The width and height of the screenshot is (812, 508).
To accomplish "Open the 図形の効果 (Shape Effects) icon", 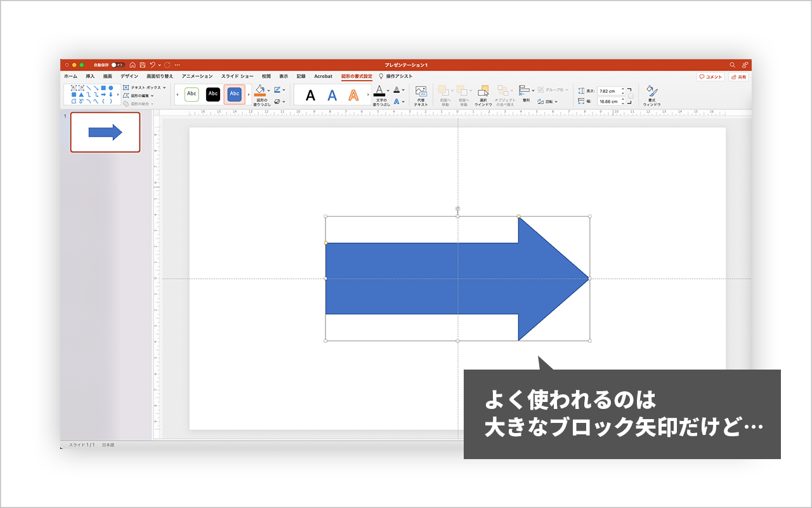I will pyautogui.click(x=277, y=100).
